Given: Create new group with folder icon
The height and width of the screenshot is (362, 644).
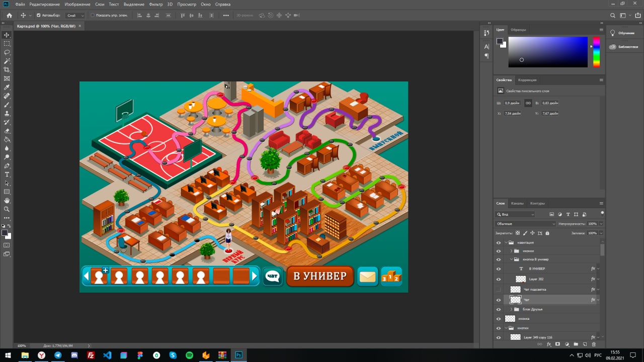Looking at the screenshot, I should point(576,344).
